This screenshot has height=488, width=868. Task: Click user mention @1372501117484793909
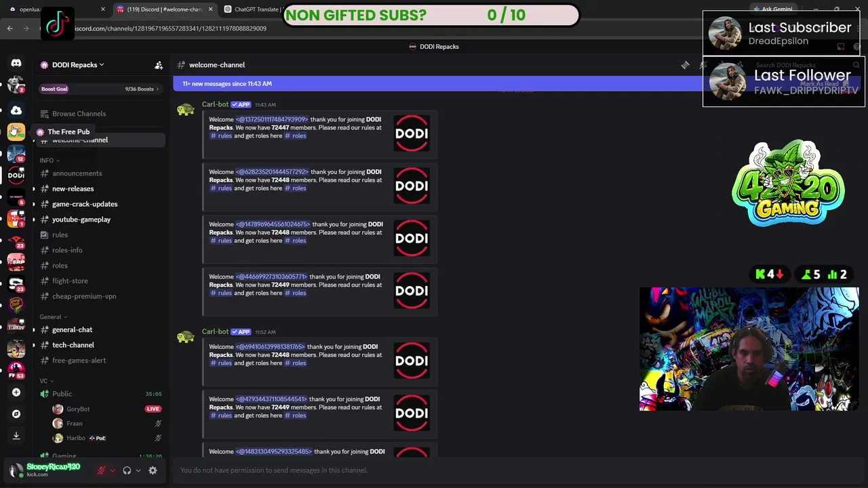point(272,119)
